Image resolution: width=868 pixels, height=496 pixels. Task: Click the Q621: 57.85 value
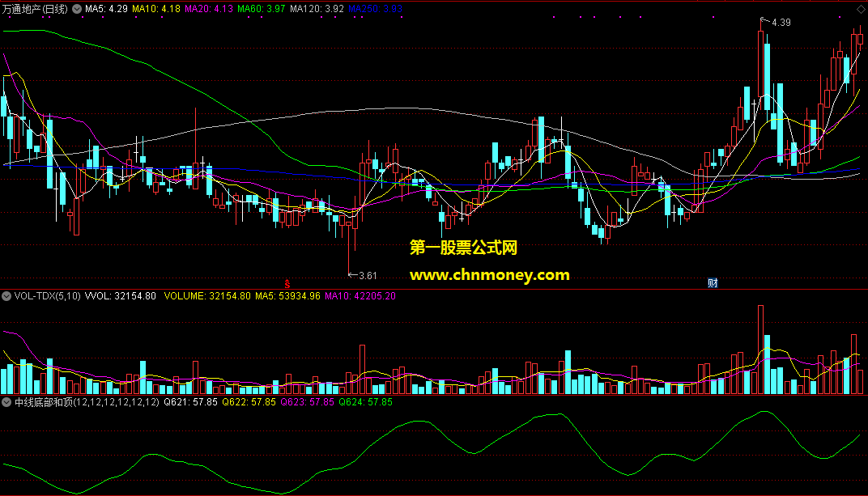(x=190, y=402)
